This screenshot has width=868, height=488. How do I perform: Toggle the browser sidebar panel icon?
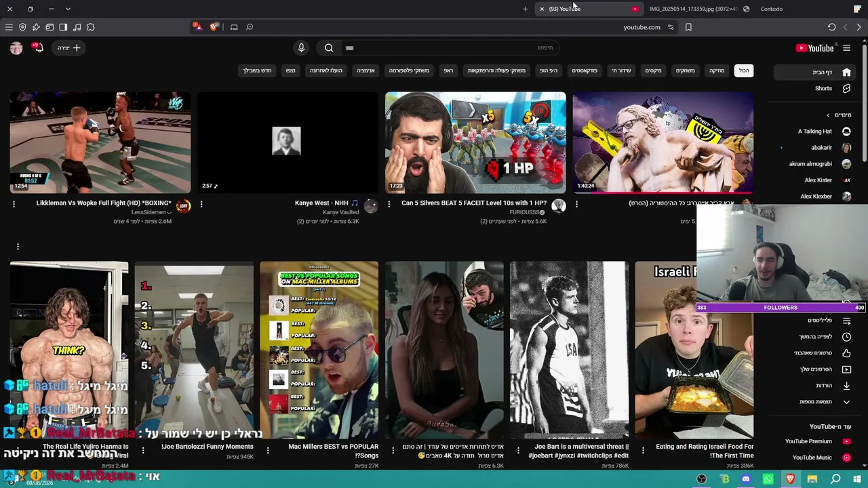pyautogui.click(x=63, y=27)
